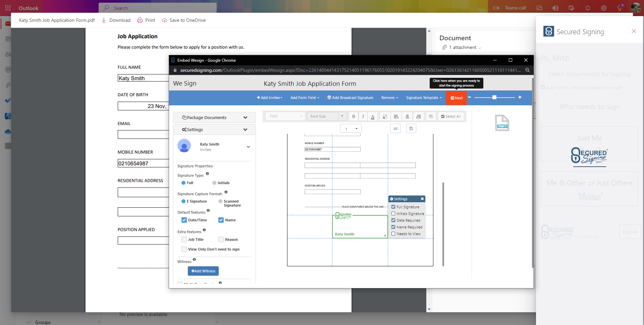Open the page number dropdown

[351, 129]
